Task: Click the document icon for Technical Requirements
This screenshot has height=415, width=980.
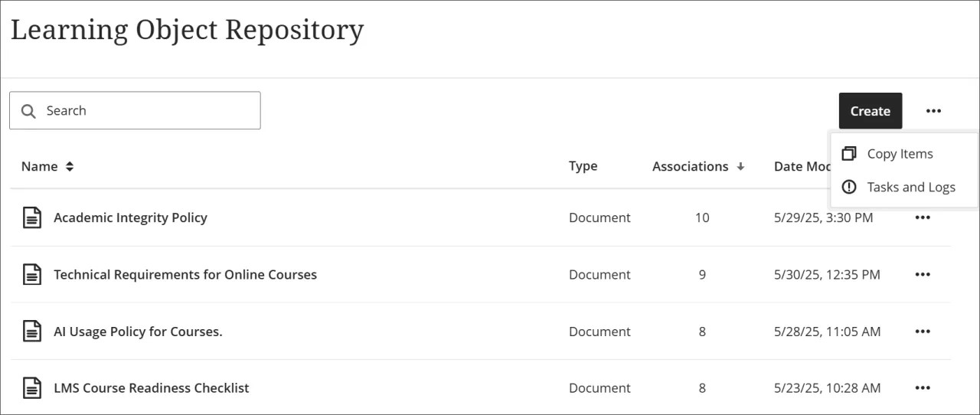Action: (x=31, y=275)
